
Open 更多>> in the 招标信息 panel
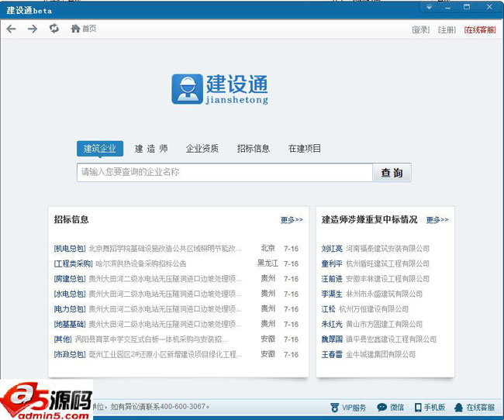click(x=292, y=220)
